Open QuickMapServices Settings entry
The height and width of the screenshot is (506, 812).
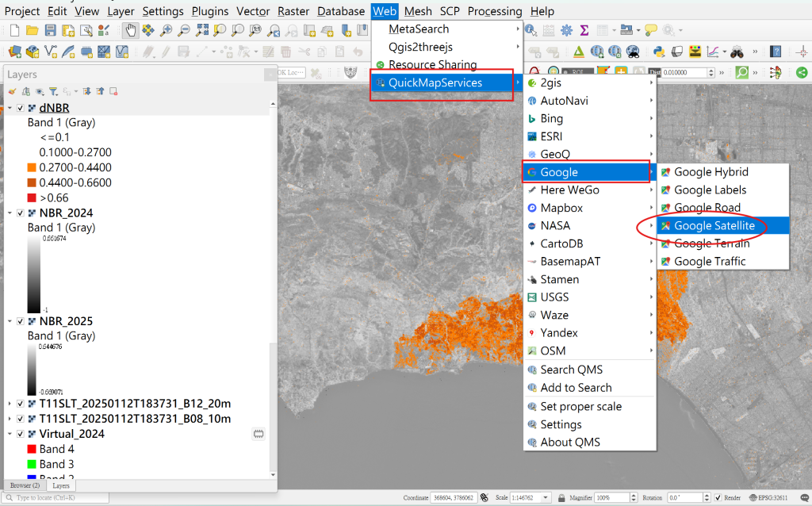590,424
